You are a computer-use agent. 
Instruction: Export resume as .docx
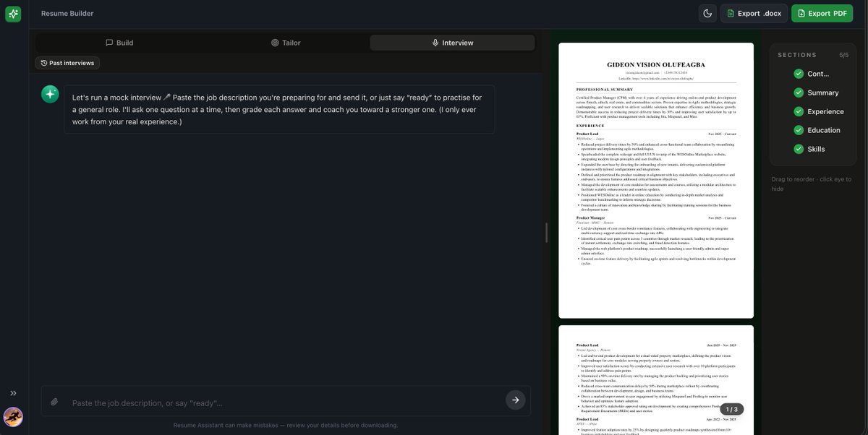(x=754, y=13)
